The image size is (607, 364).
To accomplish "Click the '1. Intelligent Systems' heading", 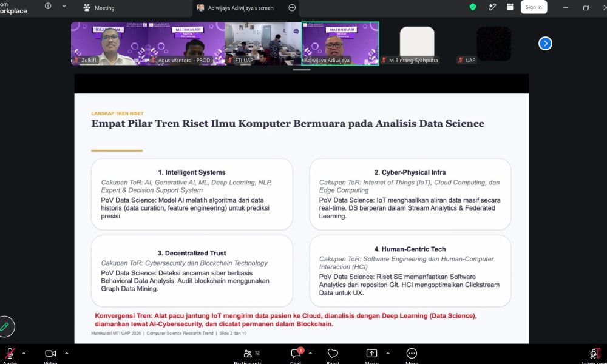I will 192,172.
